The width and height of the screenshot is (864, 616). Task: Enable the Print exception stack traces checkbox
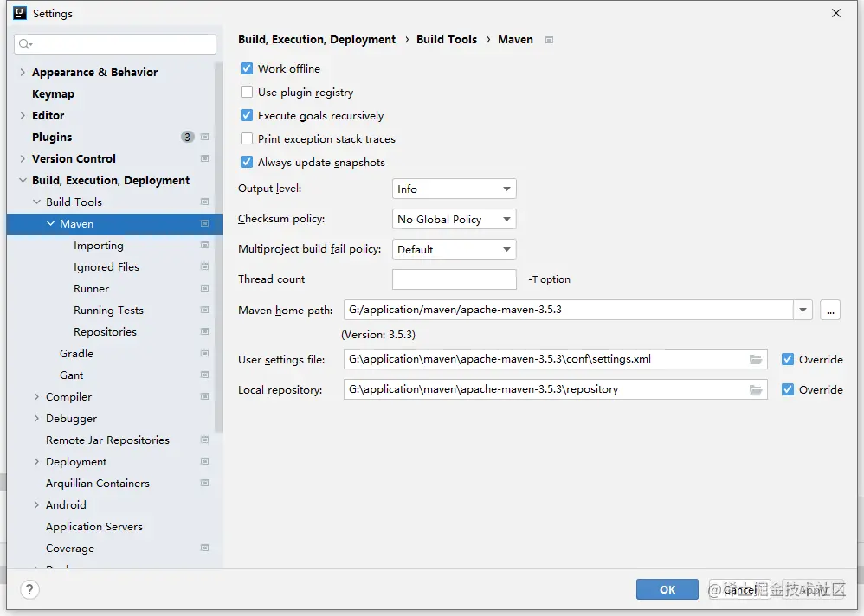coord(247,138)
